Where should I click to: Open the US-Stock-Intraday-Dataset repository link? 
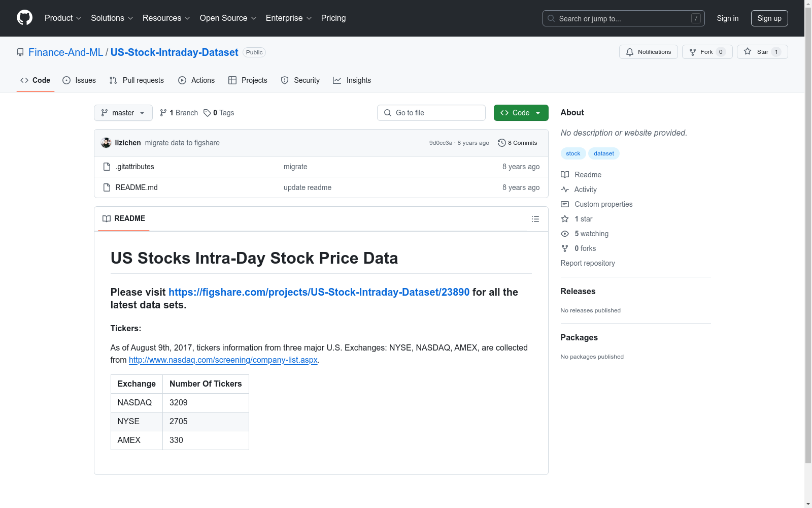pyautogui.click(x=175, y=52)
